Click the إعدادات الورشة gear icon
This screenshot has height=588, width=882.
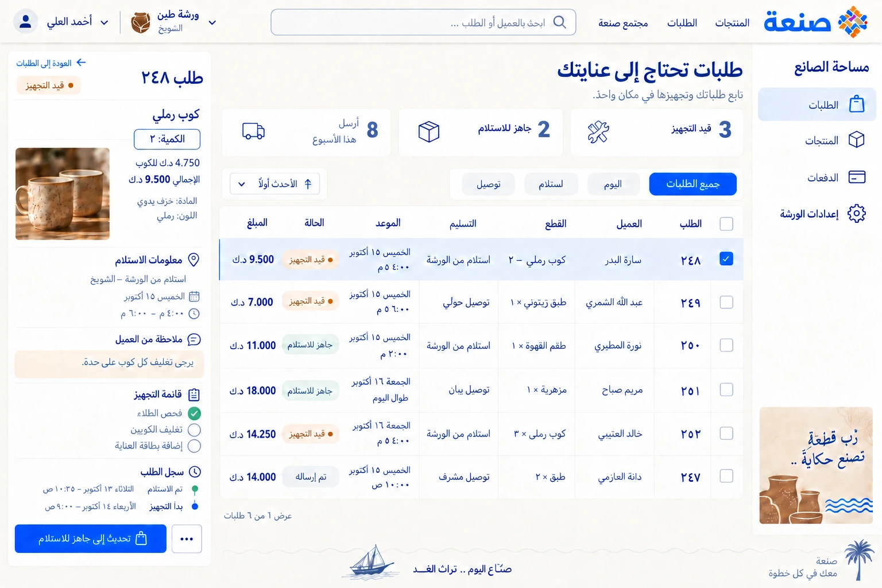tap(857, 214)
